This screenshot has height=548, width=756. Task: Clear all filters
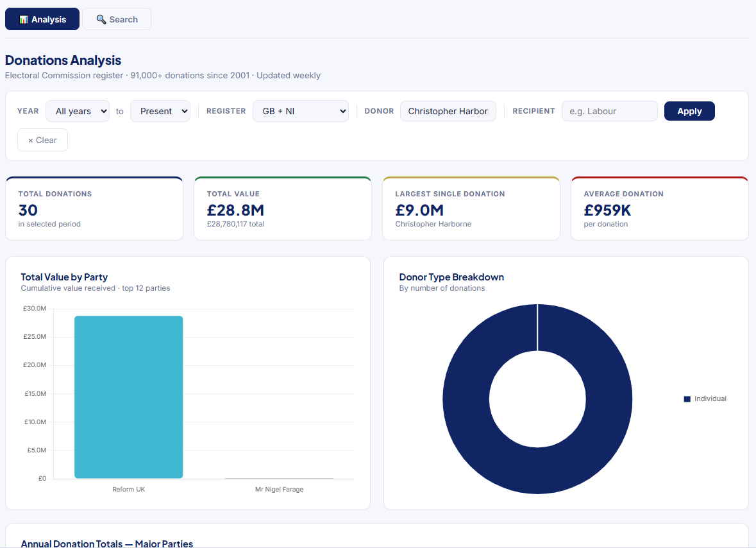pos(42,140)
